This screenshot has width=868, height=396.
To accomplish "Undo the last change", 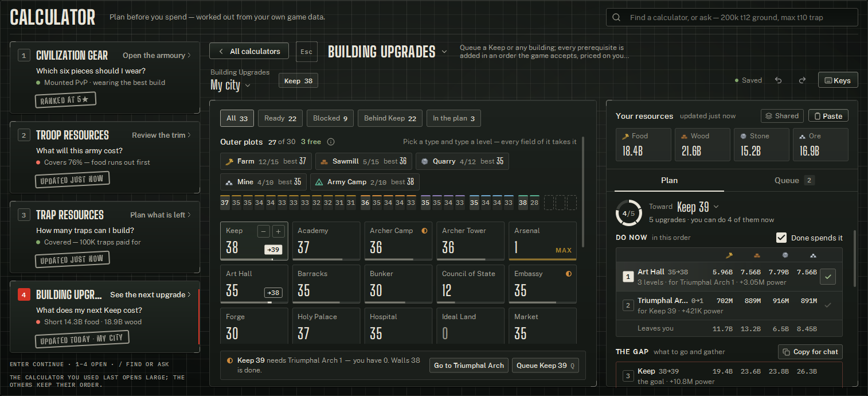I will 778,80.
